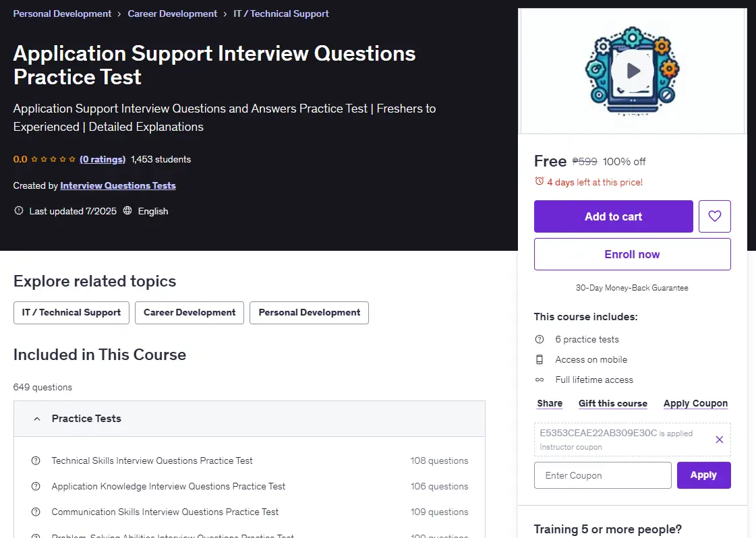Focus the Enter Coupon input field
This screenshot has width=756, height=538.
tap(603, 475)
